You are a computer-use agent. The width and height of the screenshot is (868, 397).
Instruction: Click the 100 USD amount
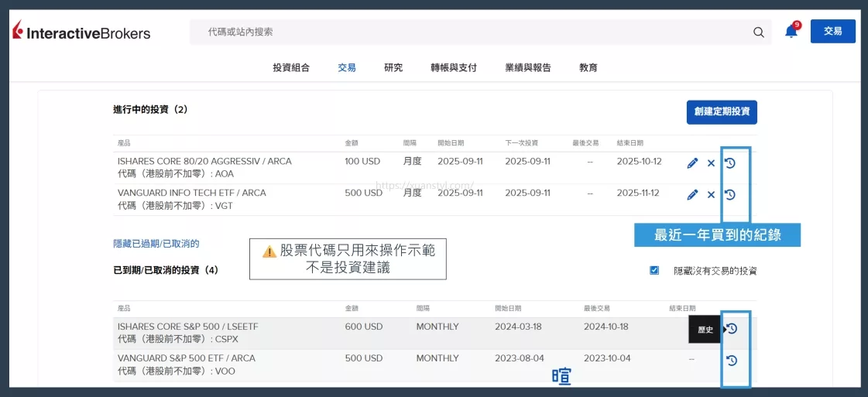tap(362, 162)
